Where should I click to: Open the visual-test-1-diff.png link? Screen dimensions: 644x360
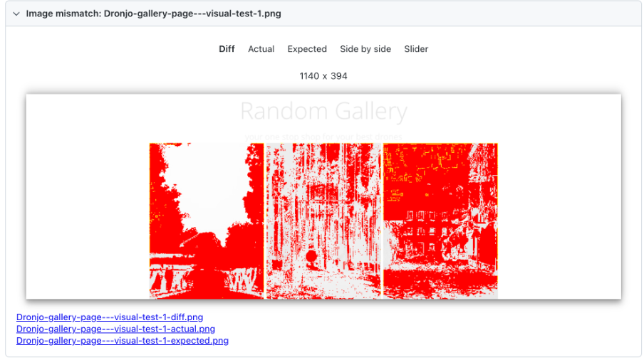coord(110,317)
